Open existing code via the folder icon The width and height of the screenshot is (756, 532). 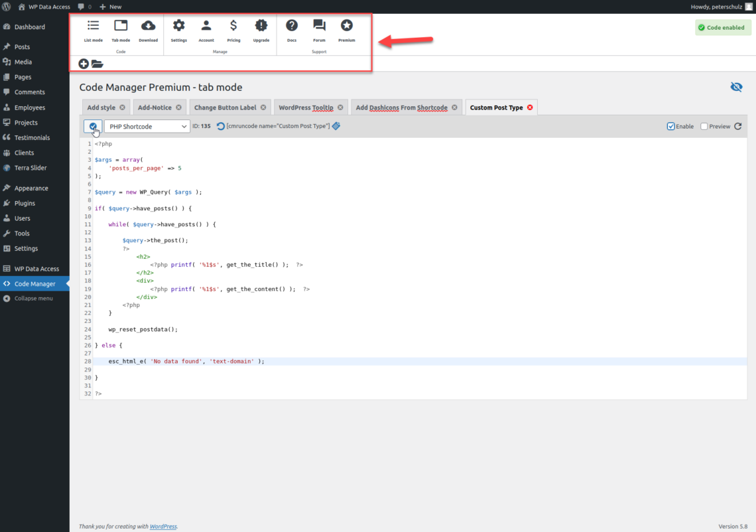[x=97, y=64]
